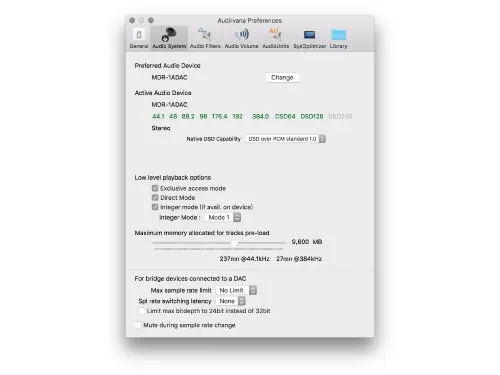Toggle Exclusive access mode checkbox
This screenshot has width=500, height=375.
point(155,188)
